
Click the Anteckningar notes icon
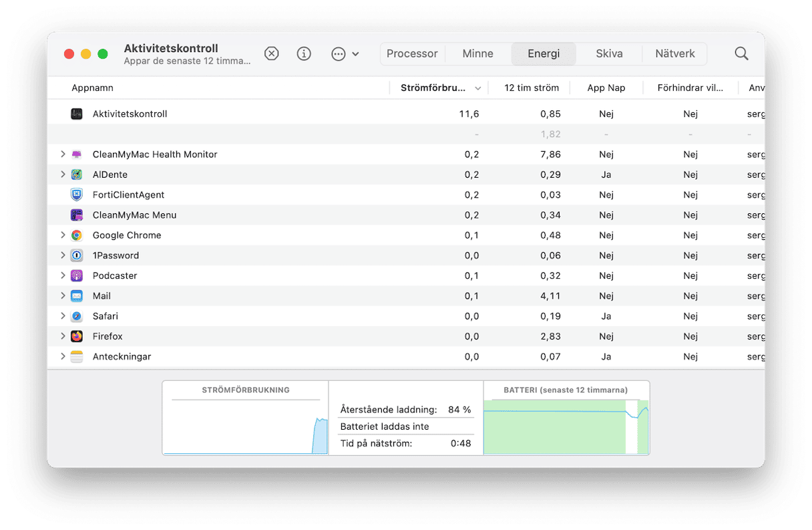coord(77,357)
